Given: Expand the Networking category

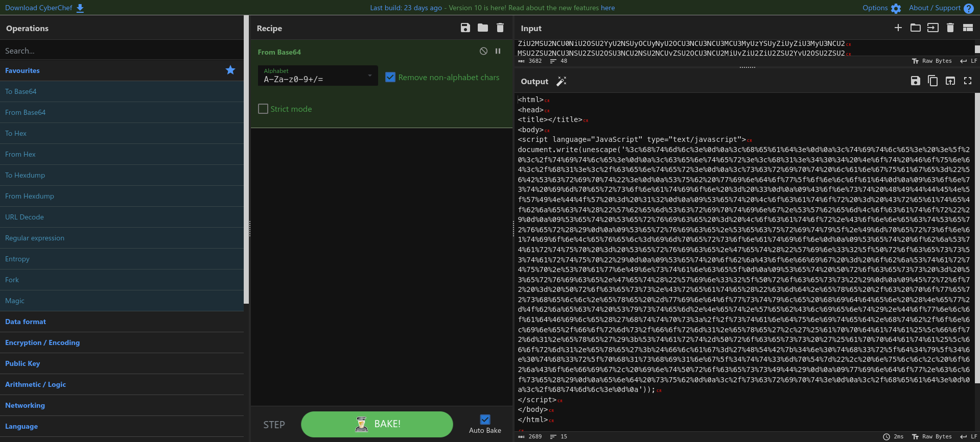Looking at the screenshot, I should point(122,405).
